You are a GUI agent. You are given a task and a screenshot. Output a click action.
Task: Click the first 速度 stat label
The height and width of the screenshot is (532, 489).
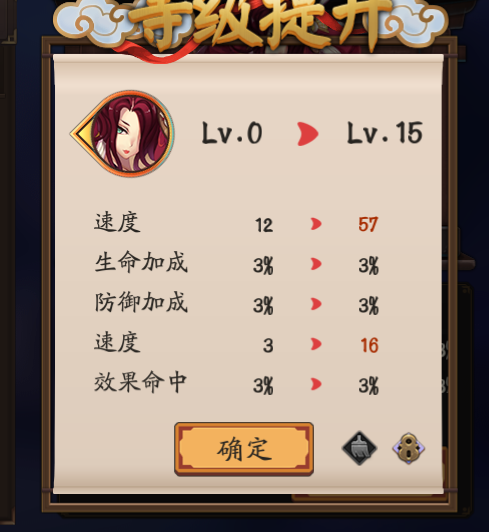tap(117, 222)
